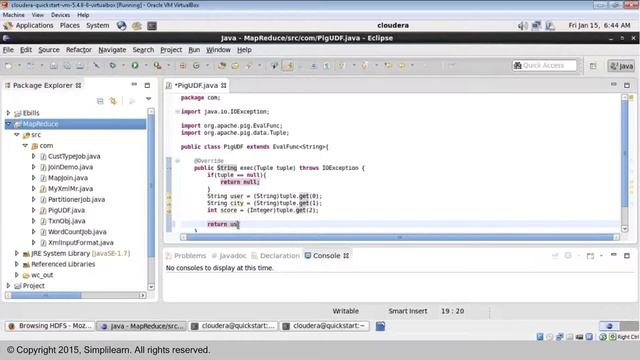Click the Open Type toolbar icon
640x360 pixels.
pos(222,65)
